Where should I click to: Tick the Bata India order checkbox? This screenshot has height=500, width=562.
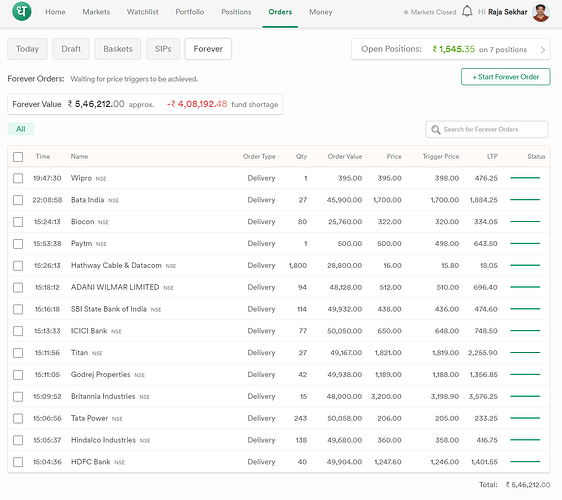(x=18, y=200)
